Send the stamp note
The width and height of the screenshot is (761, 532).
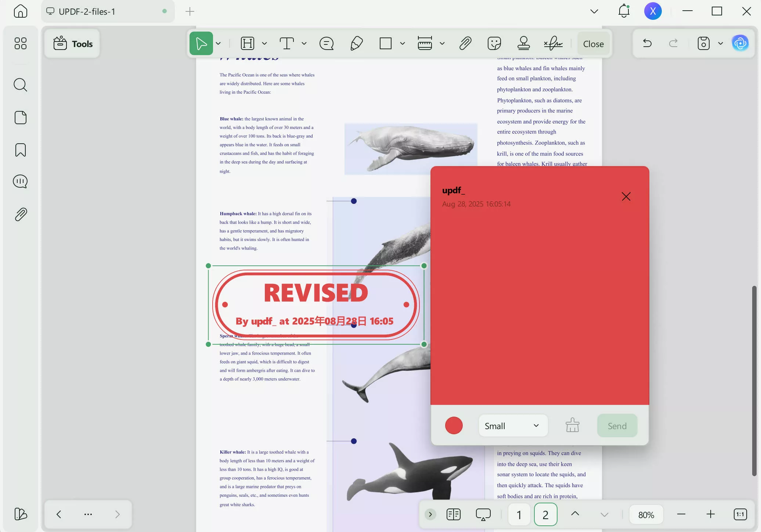point(617,426)
